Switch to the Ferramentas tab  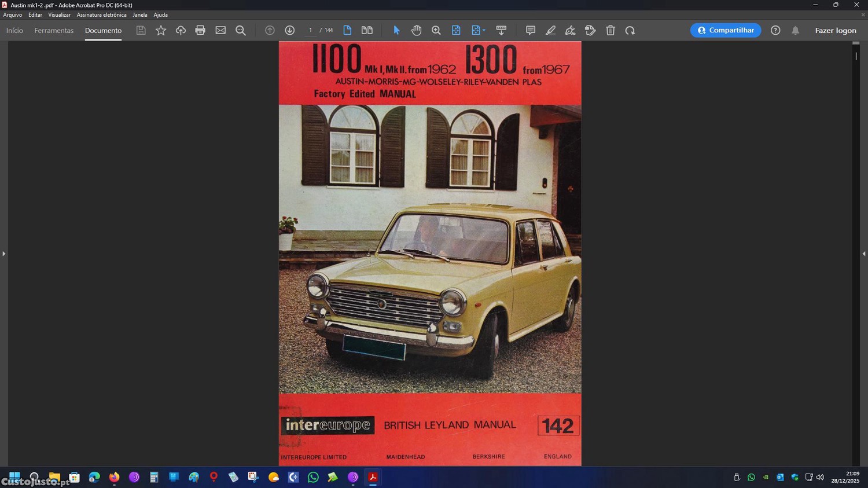(54, 31)
